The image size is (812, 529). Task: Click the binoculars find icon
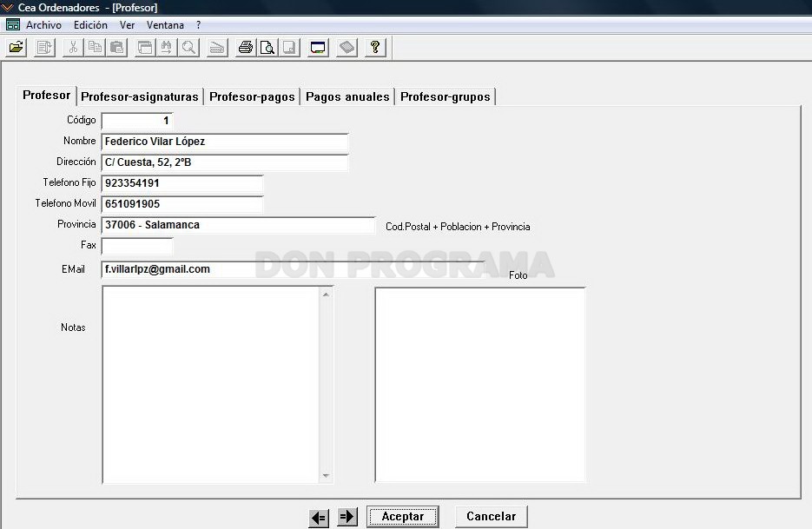click(x=167, y=48)
